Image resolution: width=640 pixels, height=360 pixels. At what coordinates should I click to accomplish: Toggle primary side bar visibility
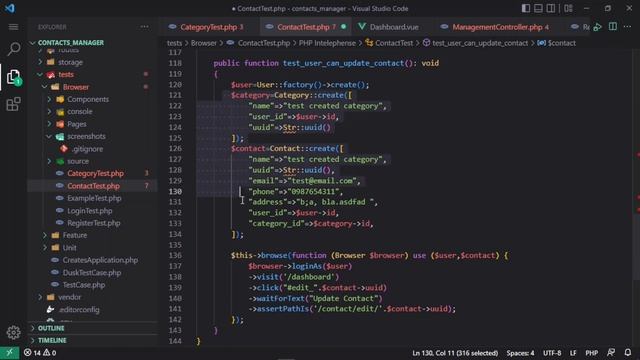526,8
